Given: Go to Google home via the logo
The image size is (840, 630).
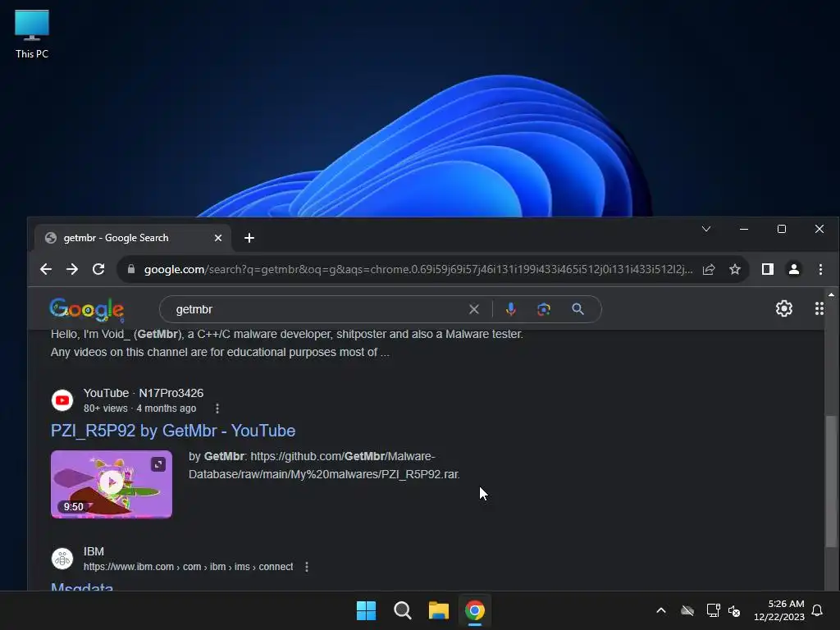Looking at the screenshot, I should click(x=87, y=309).
